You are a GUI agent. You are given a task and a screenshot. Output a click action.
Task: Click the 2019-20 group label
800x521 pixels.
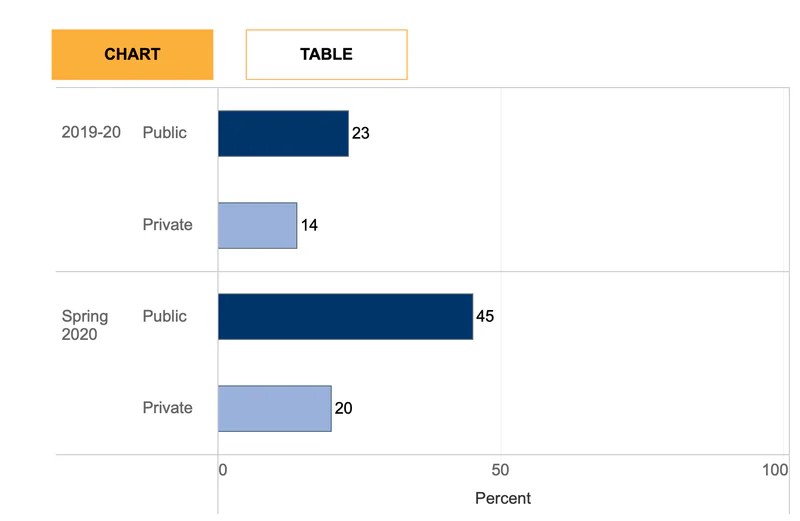pos(91,132)
